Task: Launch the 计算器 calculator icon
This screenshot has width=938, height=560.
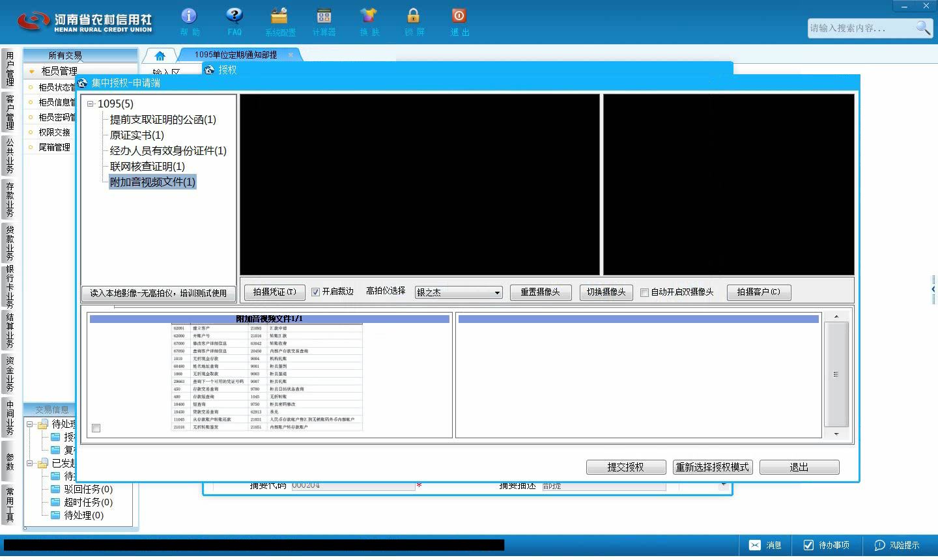Action: [x=324, y=16]
